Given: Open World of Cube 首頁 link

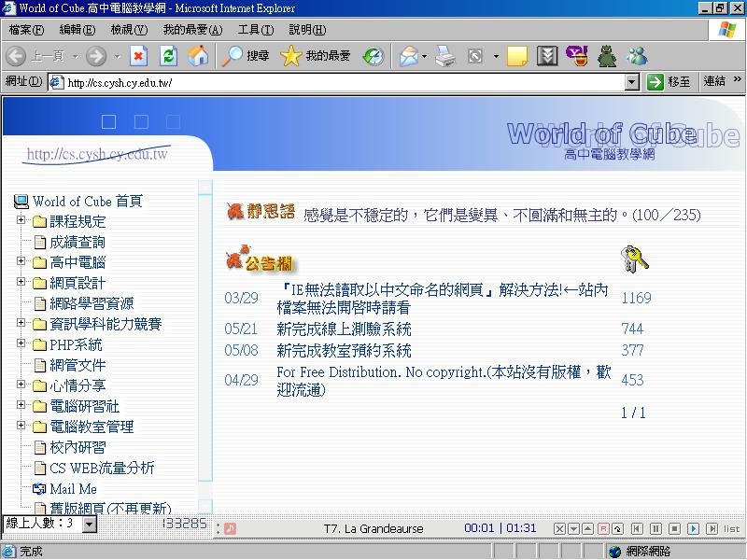Looking at the screenshot, I should pos(88,202).
